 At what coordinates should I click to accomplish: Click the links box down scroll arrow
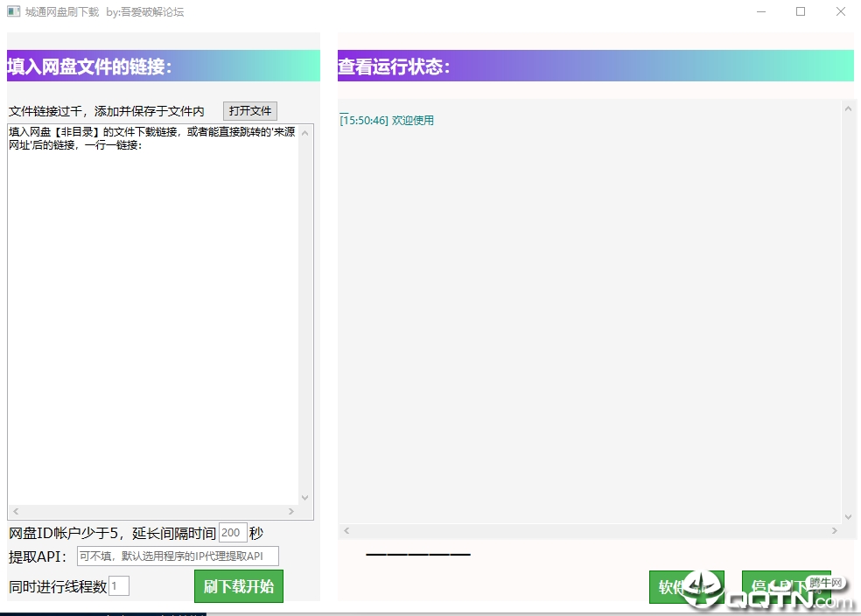pos(305,497)
